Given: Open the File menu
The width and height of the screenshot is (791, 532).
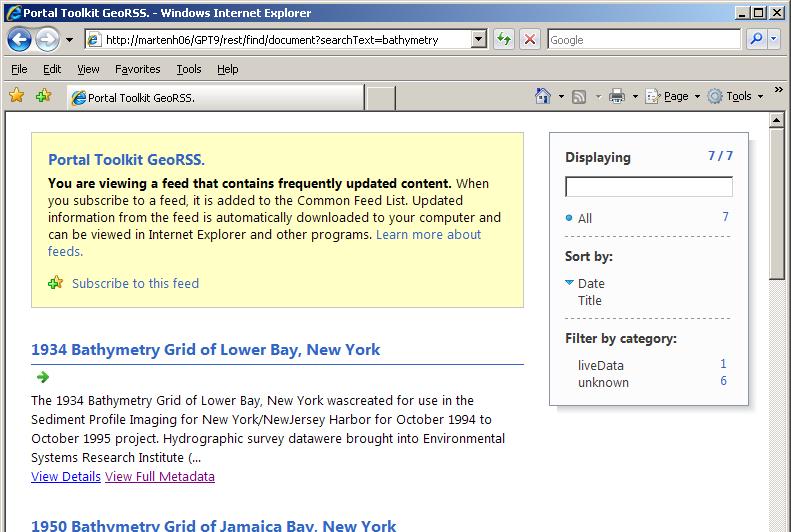Looking at the screenshot, I should tap(19, 69).
